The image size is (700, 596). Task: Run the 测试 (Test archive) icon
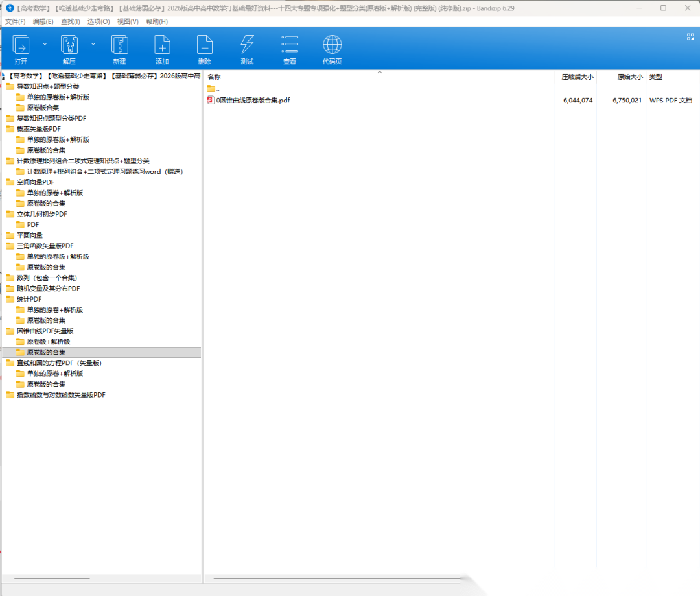pos(247,45)
